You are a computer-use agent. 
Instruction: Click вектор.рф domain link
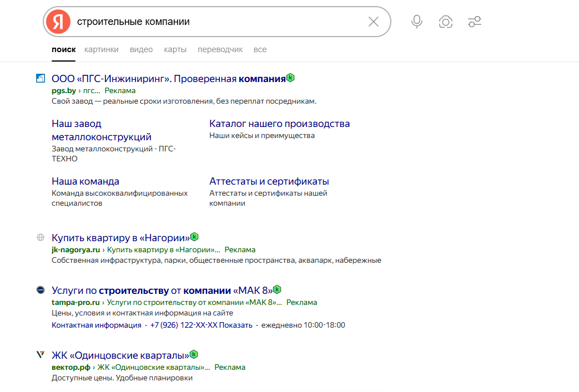71,368
